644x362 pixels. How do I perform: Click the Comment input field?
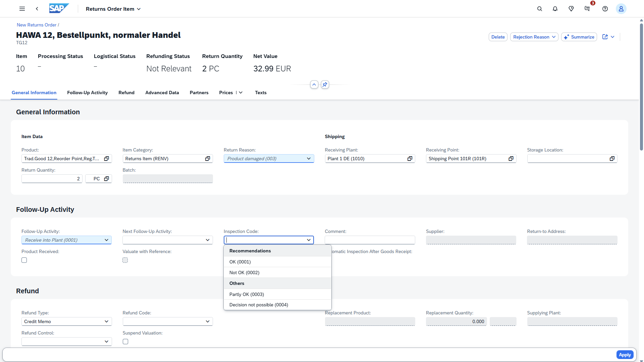(370, 240)
